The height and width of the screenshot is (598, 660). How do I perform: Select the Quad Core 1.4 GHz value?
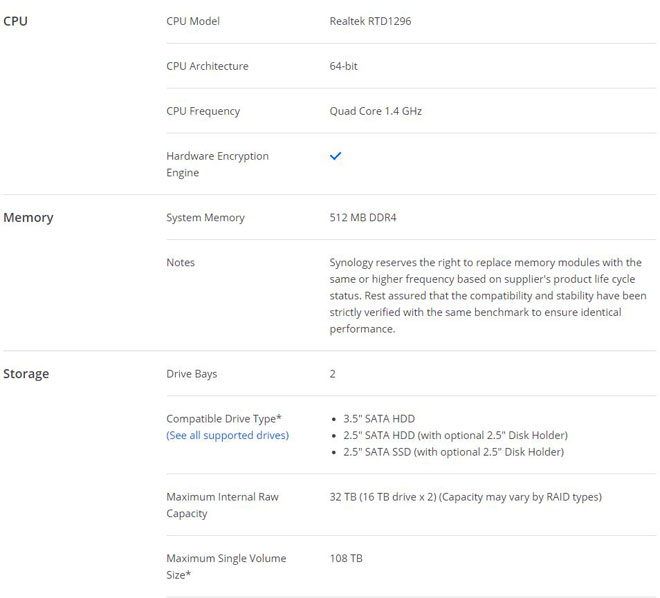[376, 111]
